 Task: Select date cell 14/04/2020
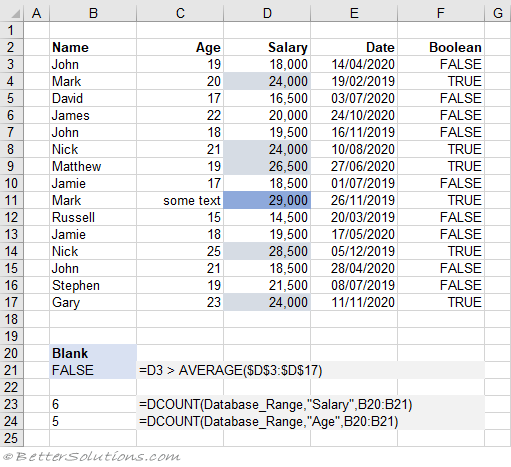coord(354,64)
